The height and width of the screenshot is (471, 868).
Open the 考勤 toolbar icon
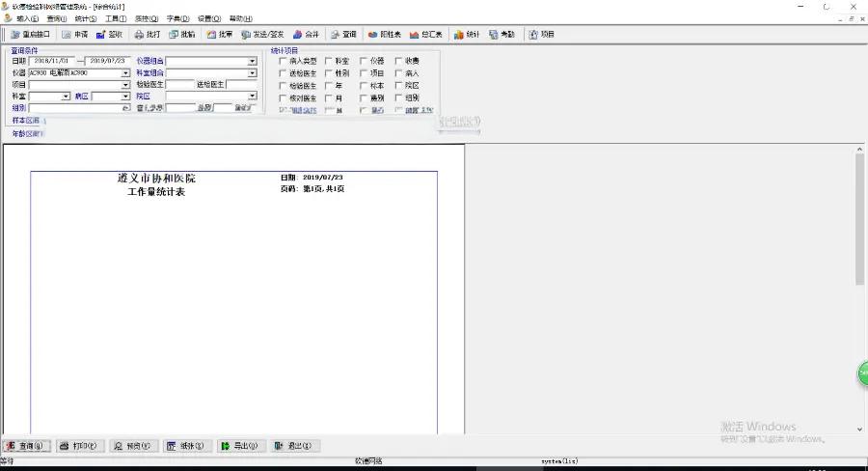click(502, 35)
